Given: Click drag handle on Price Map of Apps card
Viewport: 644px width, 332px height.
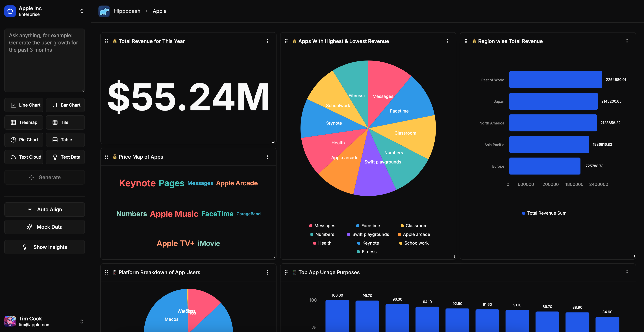Looking at the screenshot, I should click(106, 157).
